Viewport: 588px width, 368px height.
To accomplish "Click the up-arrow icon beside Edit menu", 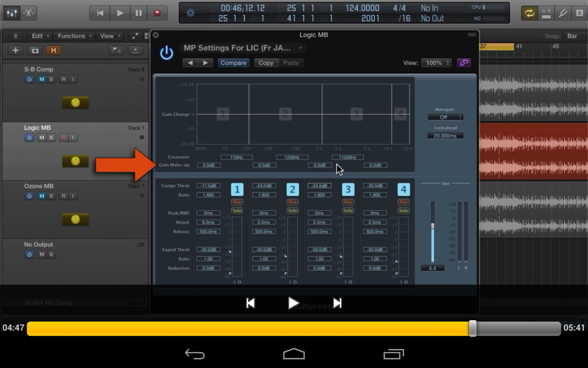I will [16, 36].
